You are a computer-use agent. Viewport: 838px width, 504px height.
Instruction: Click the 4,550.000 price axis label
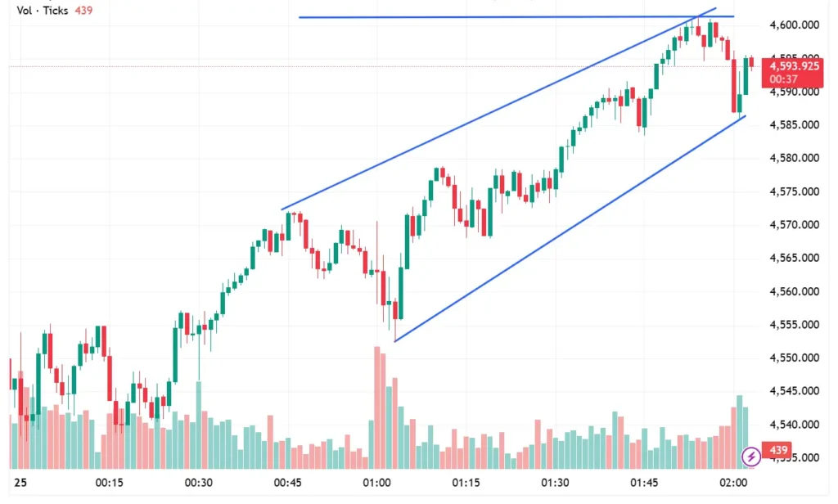coord(794,358)
